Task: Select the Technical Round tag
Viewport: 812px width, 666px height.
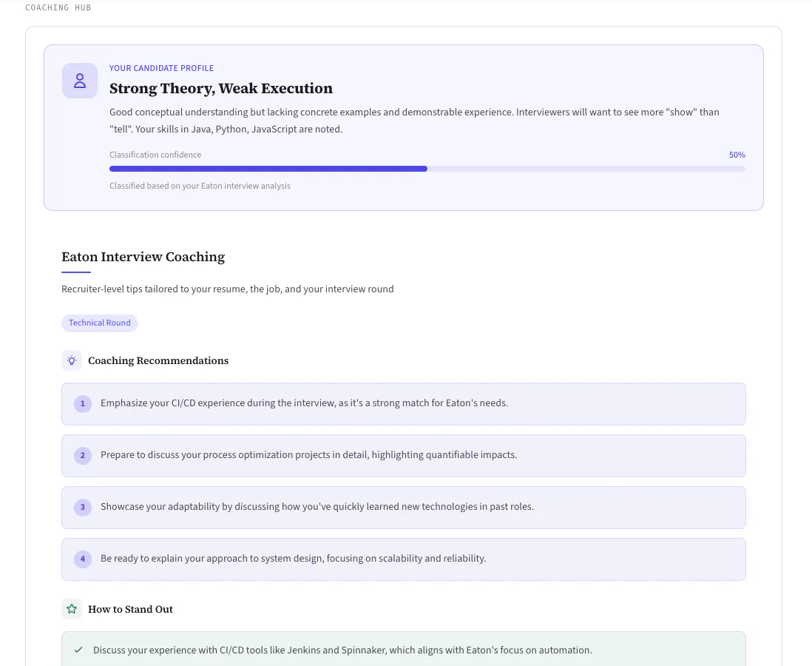Action: (x=99, y=323)
